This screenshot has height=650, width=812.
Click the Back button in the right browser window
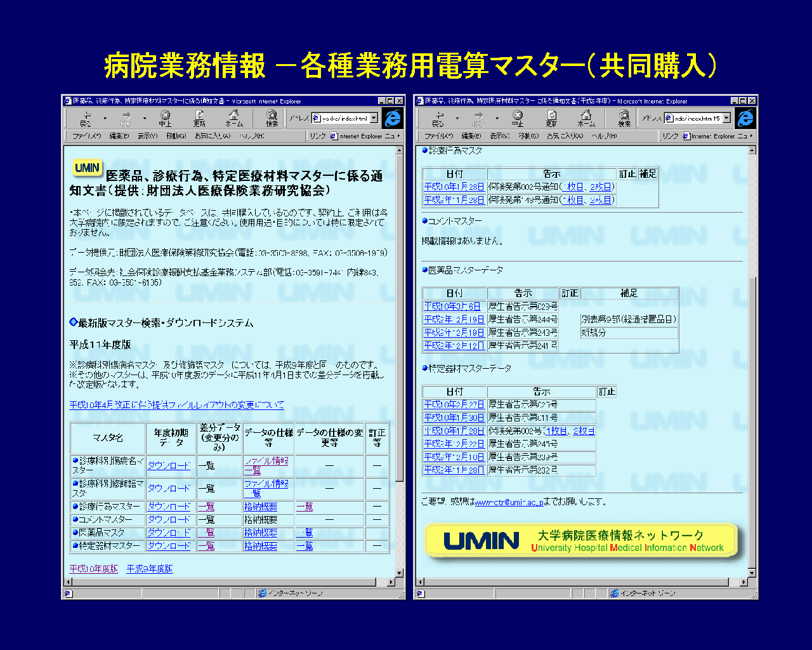click(x=438, y=118)
